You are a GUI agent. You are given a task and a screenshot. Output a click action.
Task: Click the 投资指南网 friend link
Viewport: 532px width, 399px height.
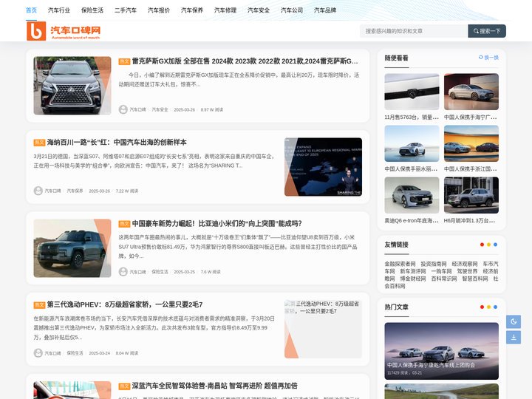click(x=434, y=264)
